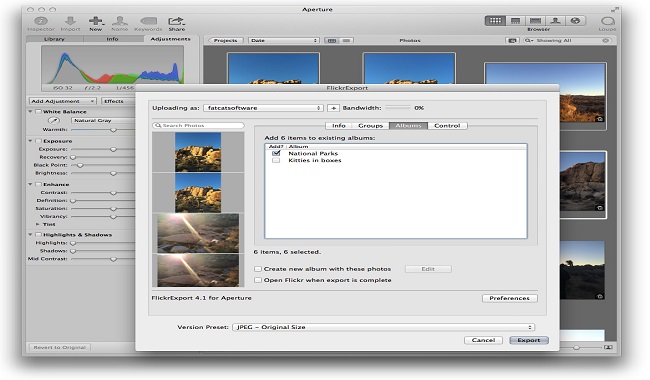Image resolution: width=650 pixels, height=380 pixels.
Task: Check the Kitties in boxes album
Action: pos(276,160)
